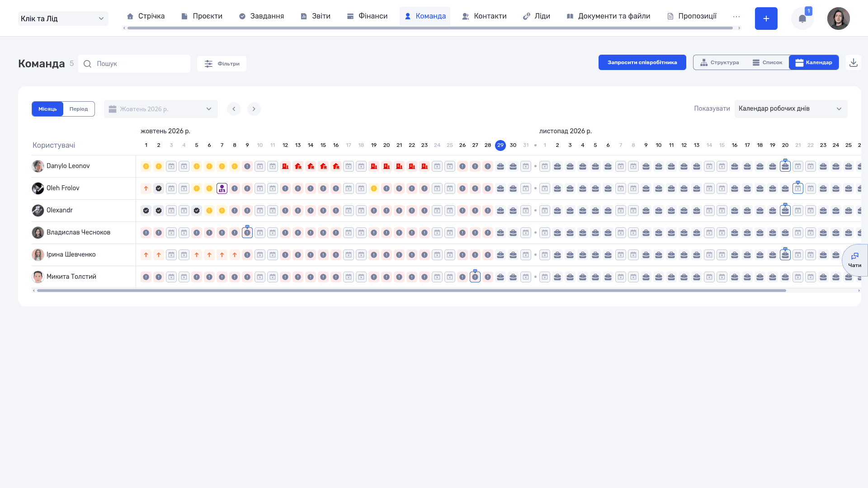Screen dimensions: 868x488
Task: Switch to Місяць view mode
Action: coord(47,109)
